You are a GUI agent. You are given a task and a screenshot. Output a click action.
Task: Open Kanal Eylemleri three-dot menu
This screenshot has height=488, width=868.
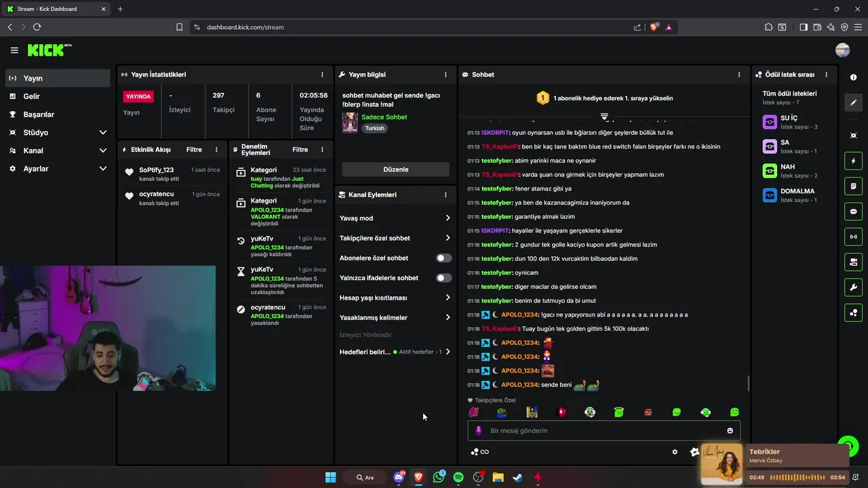point(446,195)
